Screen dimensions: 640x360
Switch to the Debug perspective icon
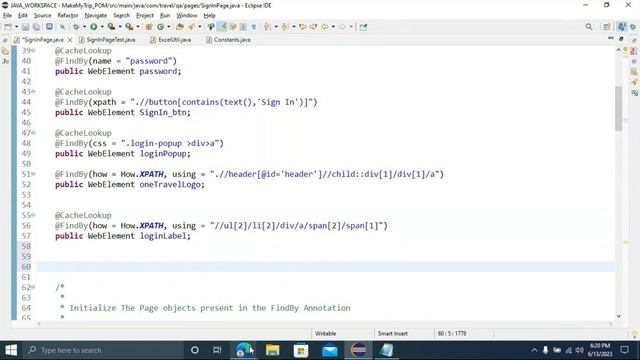[x=633, y=27]
